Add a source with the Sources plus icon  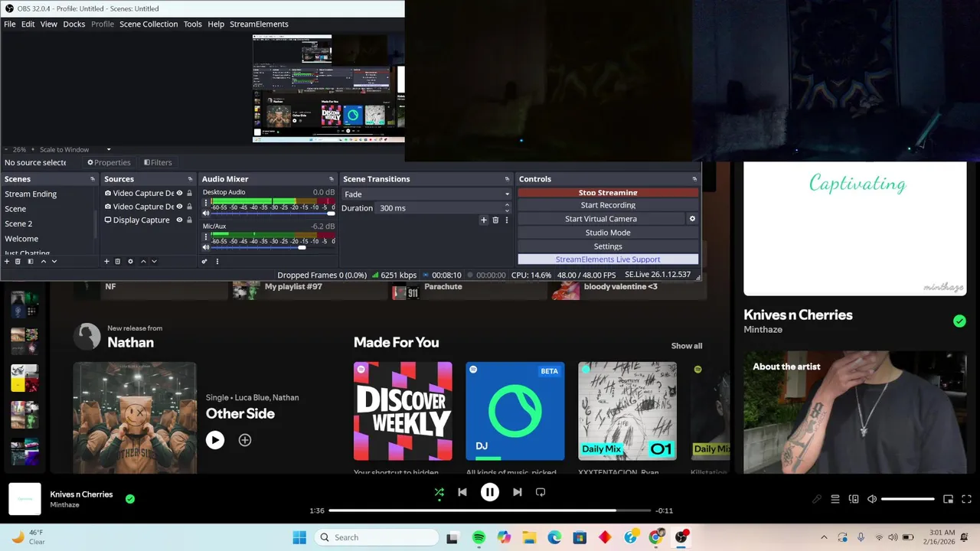tap(106, 262)
